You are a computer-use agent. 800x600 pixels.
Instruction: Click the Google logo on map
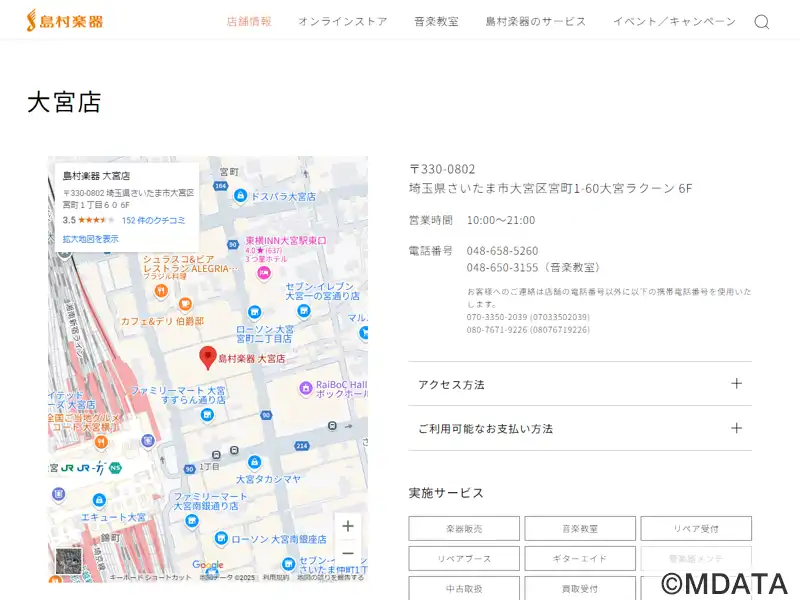coord(208,565)
